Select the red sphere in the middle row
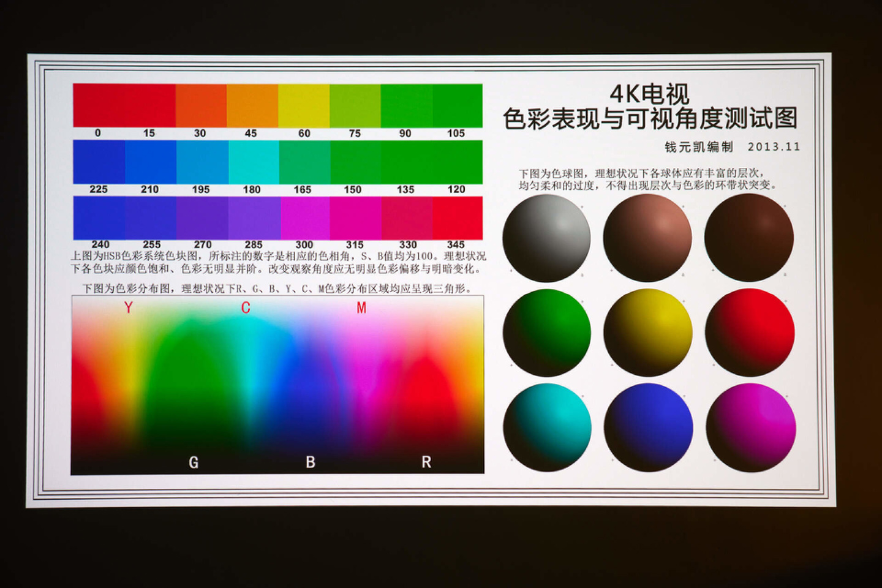This screenshot has width=882, height=588. click(750, 333)
